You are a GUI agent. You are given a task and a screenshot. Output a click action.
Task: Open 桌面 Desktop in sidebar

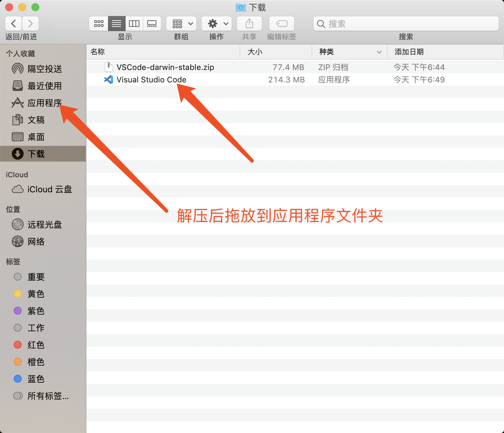click(x=43, y=137)
